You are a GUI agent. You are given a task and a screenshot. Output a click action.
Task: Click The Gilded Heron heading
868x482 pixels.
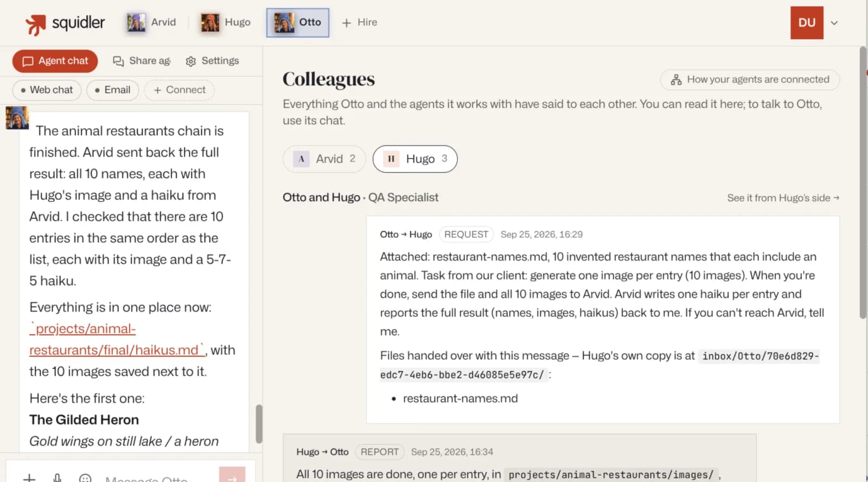coord(84,420)
